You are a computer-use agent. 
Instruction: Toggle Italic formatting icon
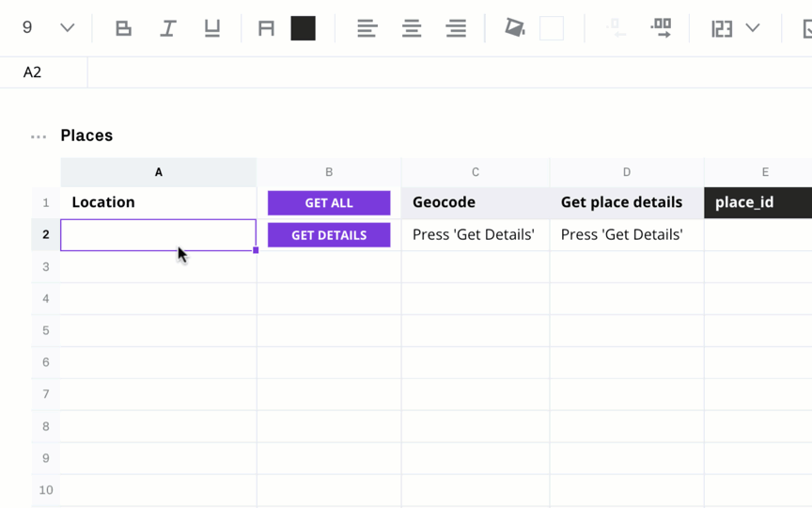pyautogui.click(x=168, y=28)
